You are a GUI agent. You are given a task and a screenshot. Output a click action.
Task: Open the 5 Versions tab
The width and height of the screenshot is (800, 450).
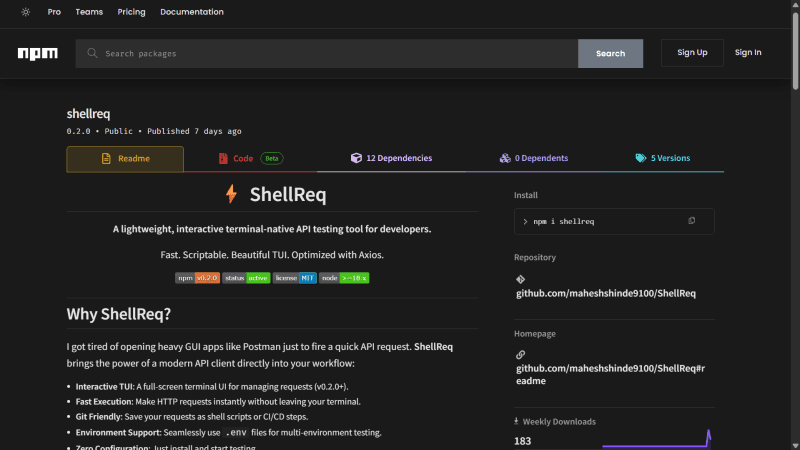point(662,159)
